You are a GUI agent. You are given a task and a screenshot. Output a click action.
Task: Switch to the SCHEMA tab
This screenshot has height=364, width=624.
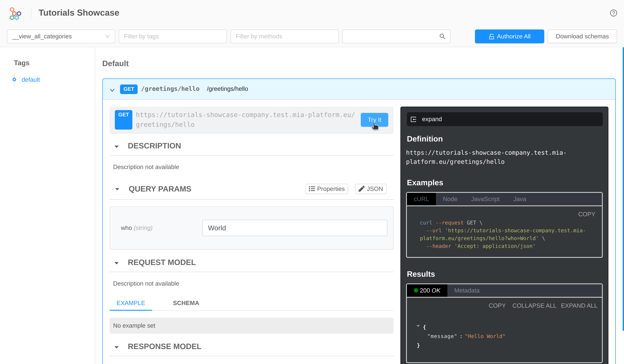(186, 303)
